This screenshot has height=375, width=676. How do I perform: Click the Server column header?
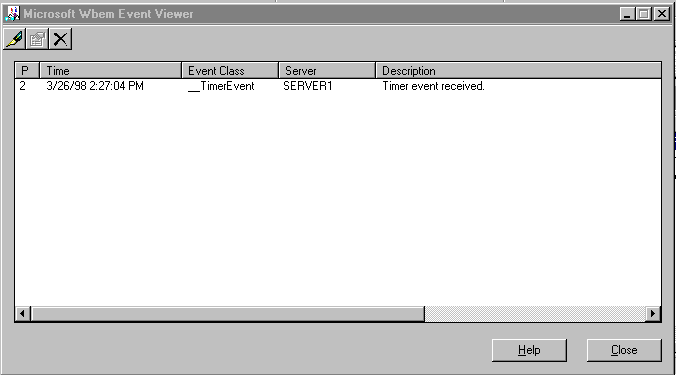coord(327,70)
